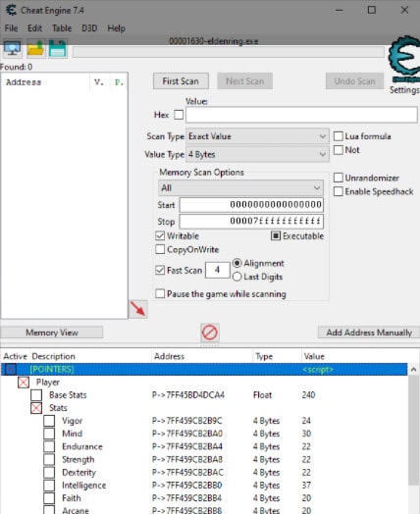Open Memory View

(x=52, y=333)
